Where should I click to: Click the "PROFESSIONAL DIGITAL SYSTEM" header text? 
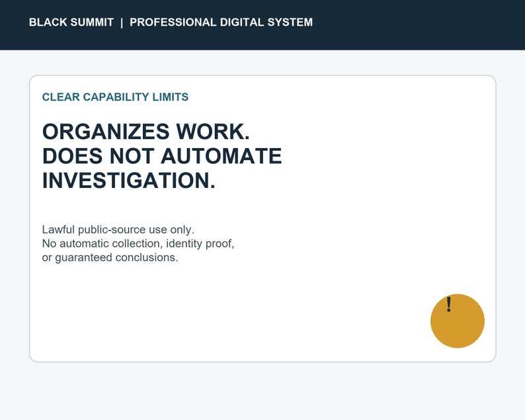click(221, 22)
